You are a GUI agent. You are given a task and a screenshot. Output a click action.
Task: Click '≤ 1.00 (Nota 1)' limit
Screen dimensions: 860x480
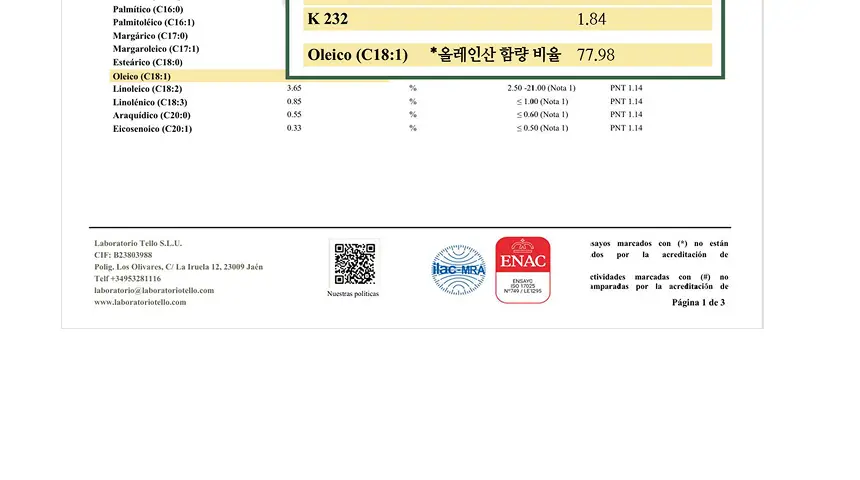542,101
